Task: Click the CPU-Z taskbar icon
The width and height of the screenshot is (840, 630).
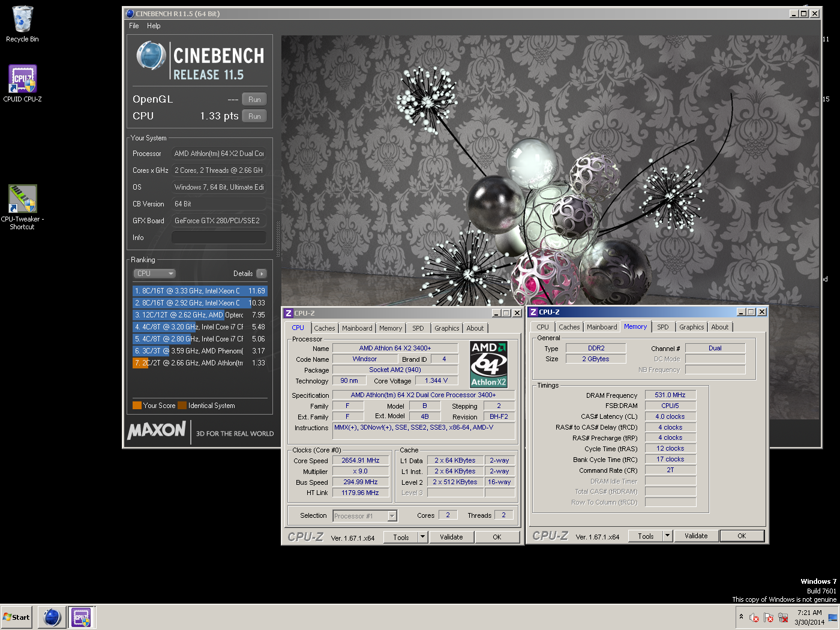Action: click(x=81, y=617)
